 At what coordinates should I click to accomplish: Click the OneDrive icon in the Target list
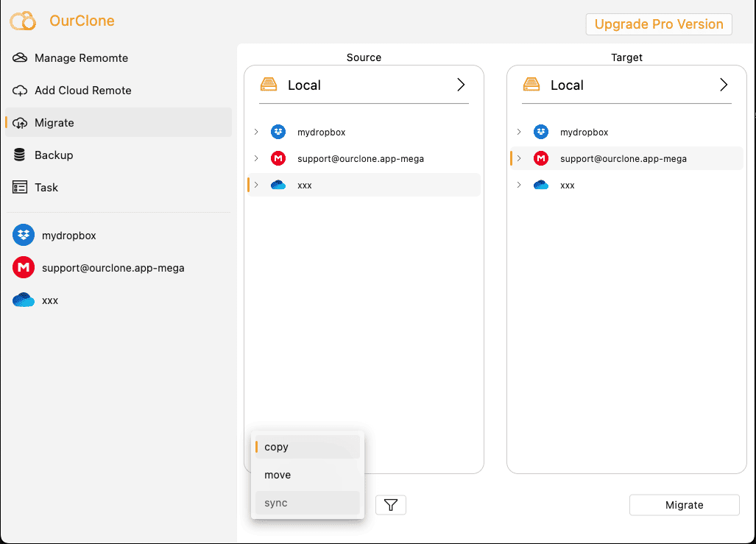pos(541,185)
